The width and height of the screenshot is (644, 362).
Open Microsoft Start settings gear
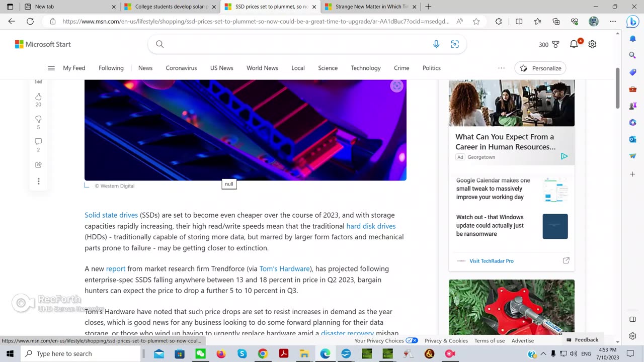click(x=592, y=44)
